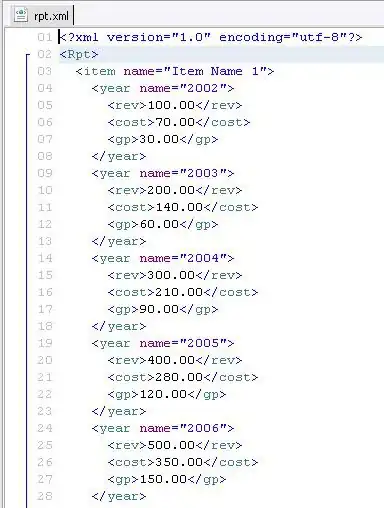Click the year name="2003" tag
384x508 pixels.
pyautogui.click(x=163, y=173)
